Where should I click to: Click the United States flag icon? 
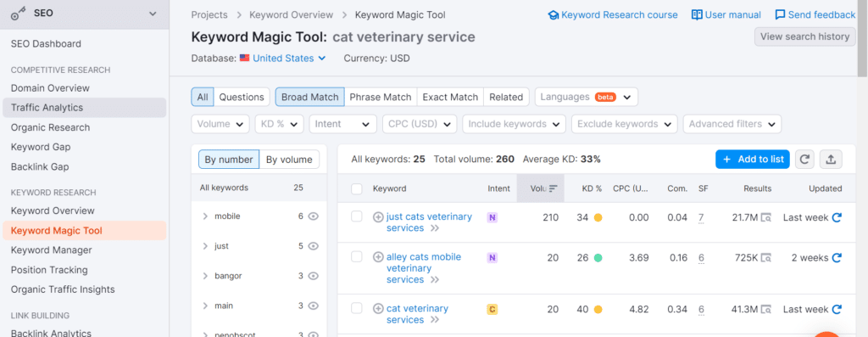pos(244,59)
